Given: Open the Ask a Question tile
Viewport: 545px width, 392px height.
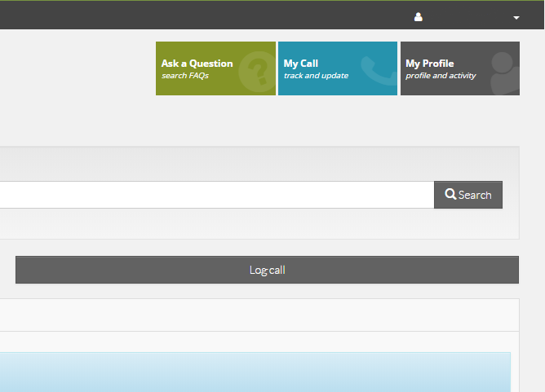Looking at the screenshot, I should tap(215, 68).
